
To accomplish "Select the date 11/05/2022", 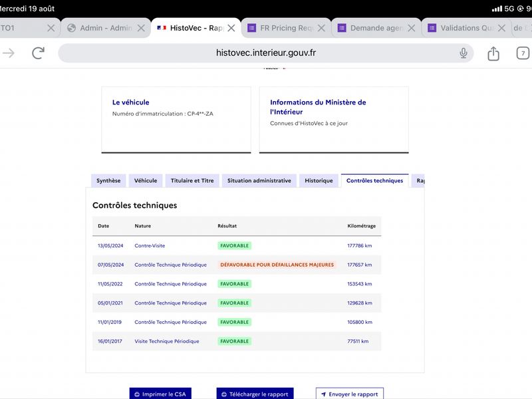I will (x=110, y=284).
